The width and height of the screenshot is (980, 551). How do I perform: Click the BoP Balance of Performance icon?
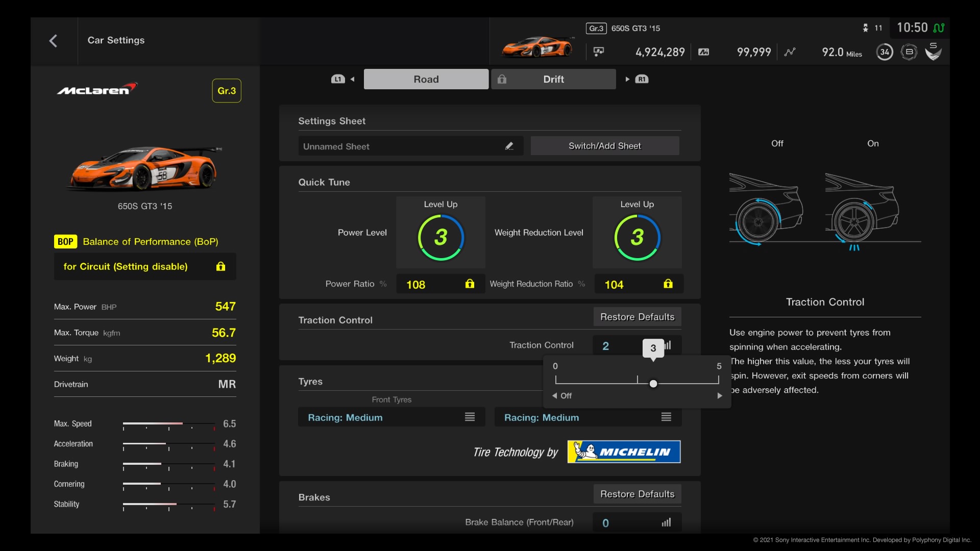(65, 241)
